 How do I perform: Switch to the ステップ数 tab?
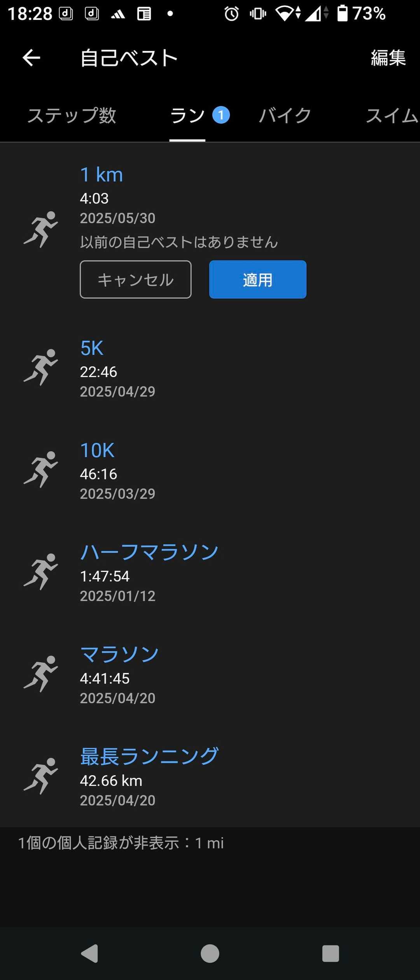72,116
